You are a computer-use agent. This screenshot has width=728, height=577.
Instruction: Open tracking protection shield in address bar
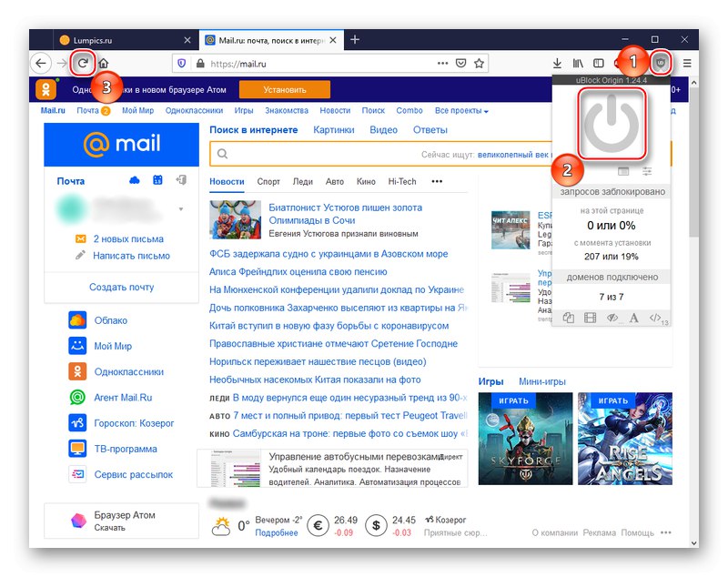click(x=182, y=63)
